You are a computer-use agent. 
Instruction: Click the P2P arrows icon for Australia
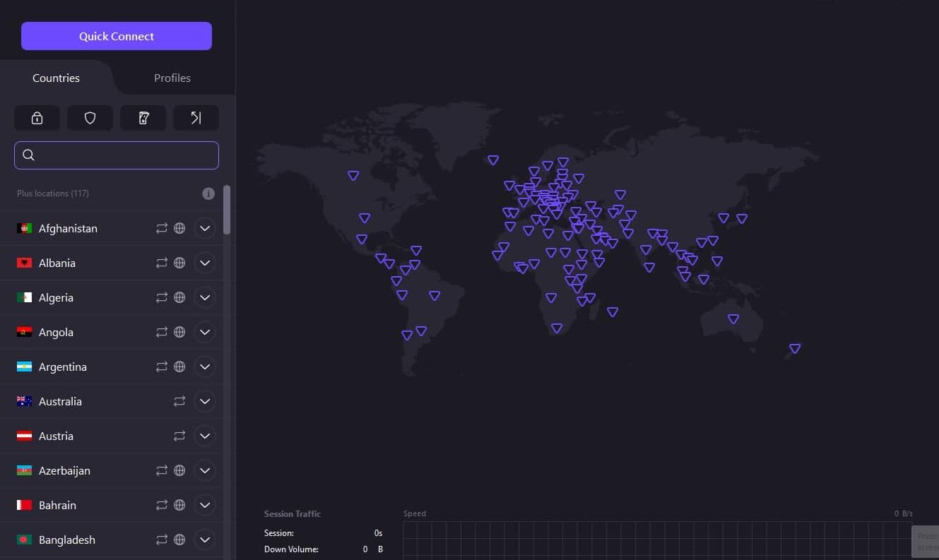179,401
